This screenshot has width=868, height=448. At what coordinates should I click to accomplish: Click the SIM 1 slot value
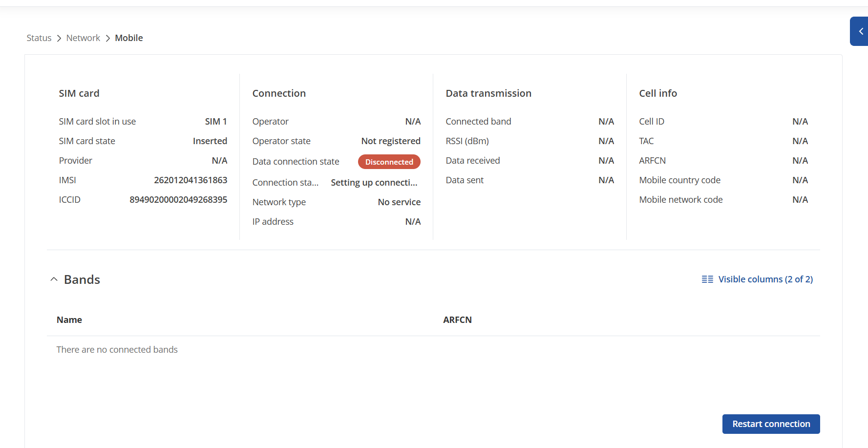tap(216, 122)
